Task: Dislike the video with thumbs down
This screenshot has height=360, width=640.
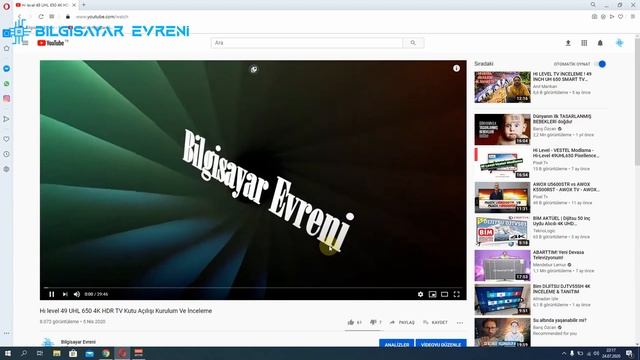Action: click(373, 322)
